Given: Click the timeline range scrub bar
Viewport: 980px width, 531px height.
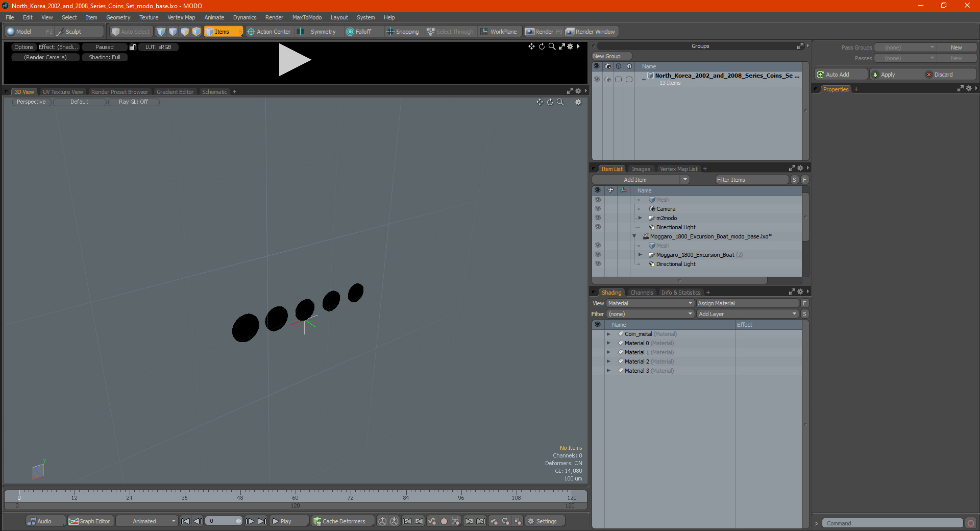Looking at the screenshot, I should coord(295,506).
